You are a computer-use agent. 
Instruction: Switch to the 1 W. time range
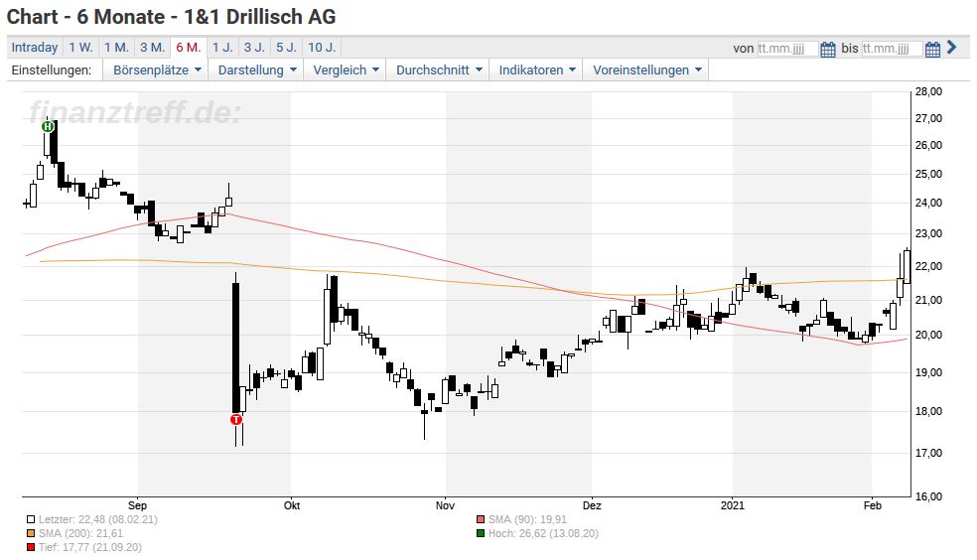[x=81, y=48]
